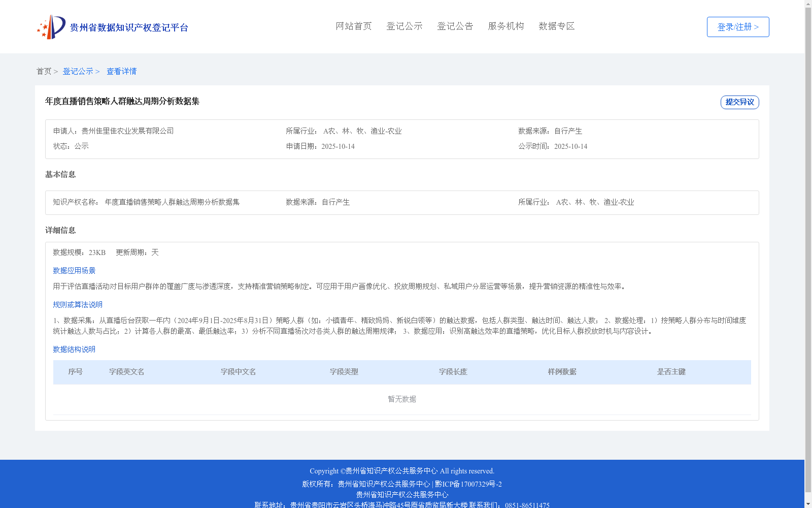Click 字段中文名 column header
Screen dimensions: 812x508
tap(238, 372)
